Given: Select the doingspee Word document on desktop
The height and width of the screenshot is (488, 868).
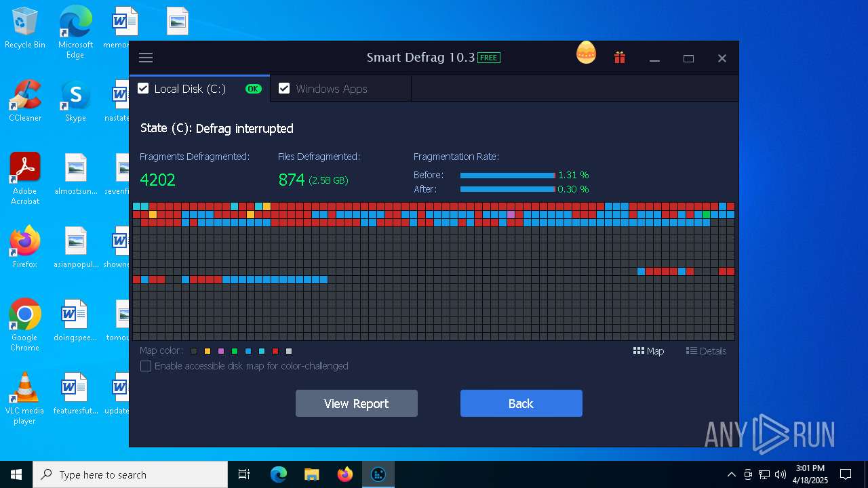Looking at the screenshot, I should point(75,321).
